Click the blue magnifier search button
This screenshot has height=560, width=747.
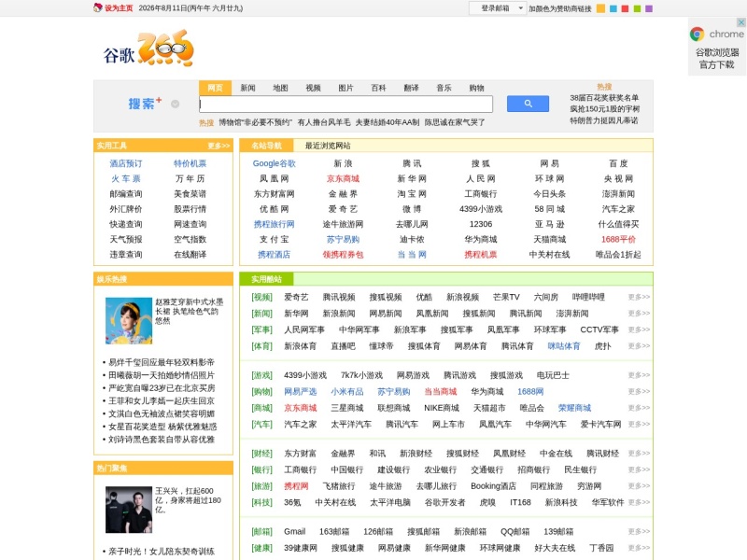[528, 104]
